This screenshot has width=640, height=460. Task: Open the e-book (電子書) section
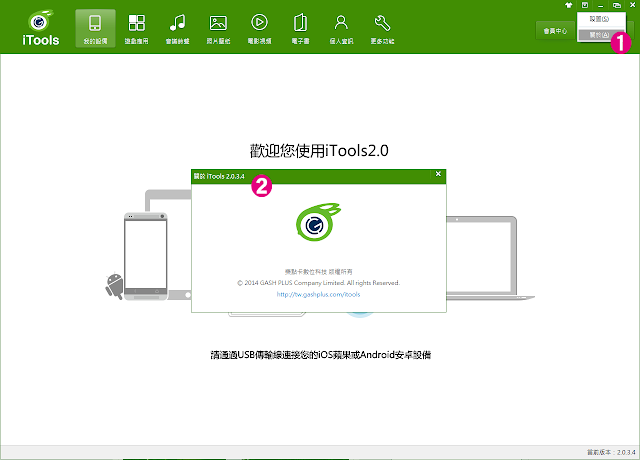[300, 29]
